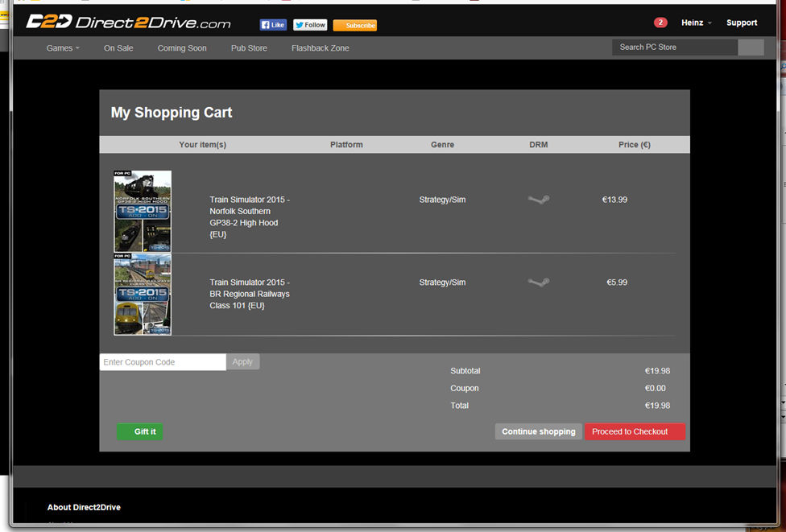Click the Enter Coupon Code field

pos(163,362)
